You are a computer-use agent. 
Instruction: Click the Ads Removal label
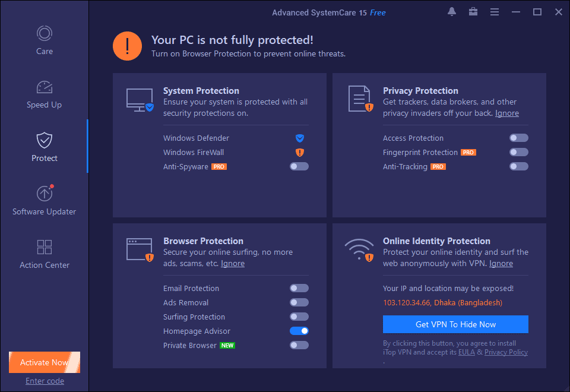click(186, 302)
